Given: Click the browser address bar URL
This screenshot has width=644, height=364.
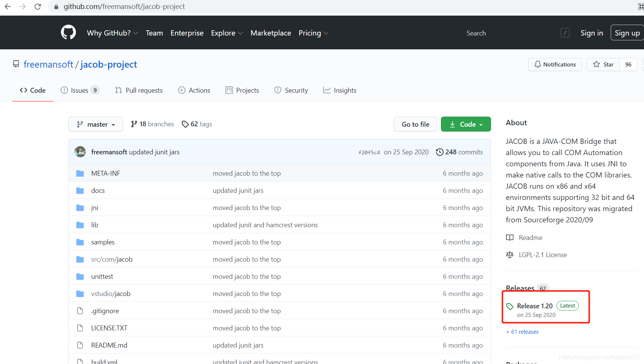Looking at the screenshot, I should [124, 7].
